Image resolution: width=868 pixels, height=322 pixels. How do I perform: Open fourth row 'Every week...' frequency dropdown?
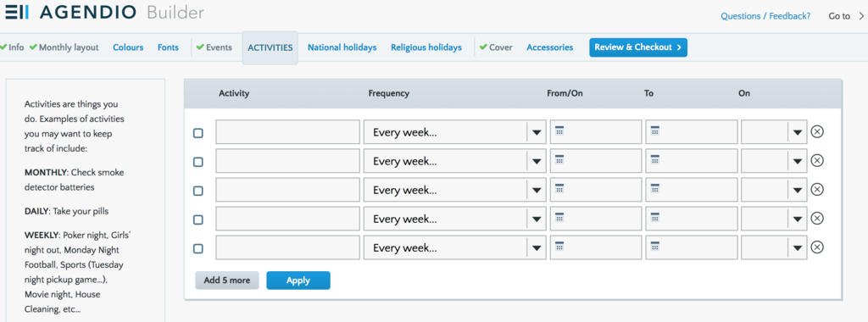pos(454,218)
